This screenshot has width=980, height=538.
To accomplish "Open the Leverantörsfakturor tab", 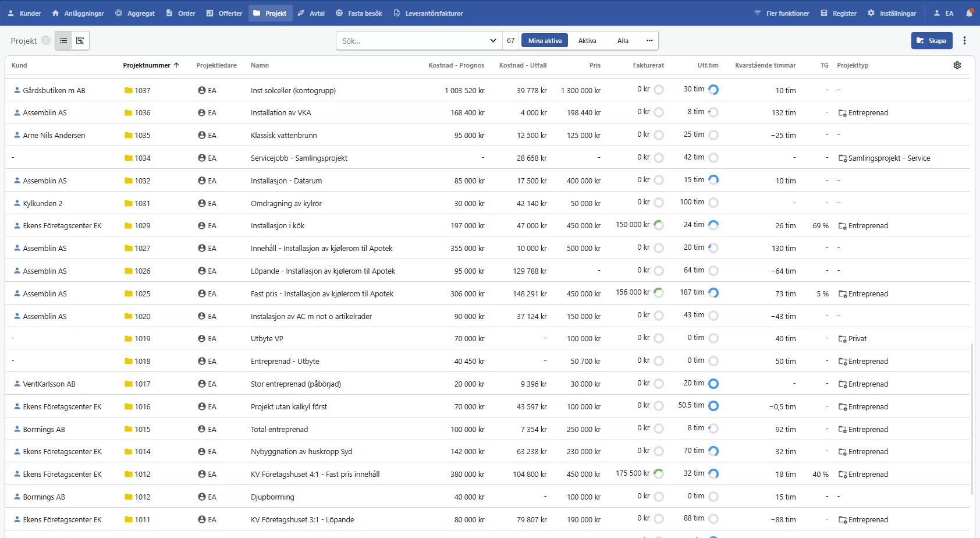I will click(428, 13).
